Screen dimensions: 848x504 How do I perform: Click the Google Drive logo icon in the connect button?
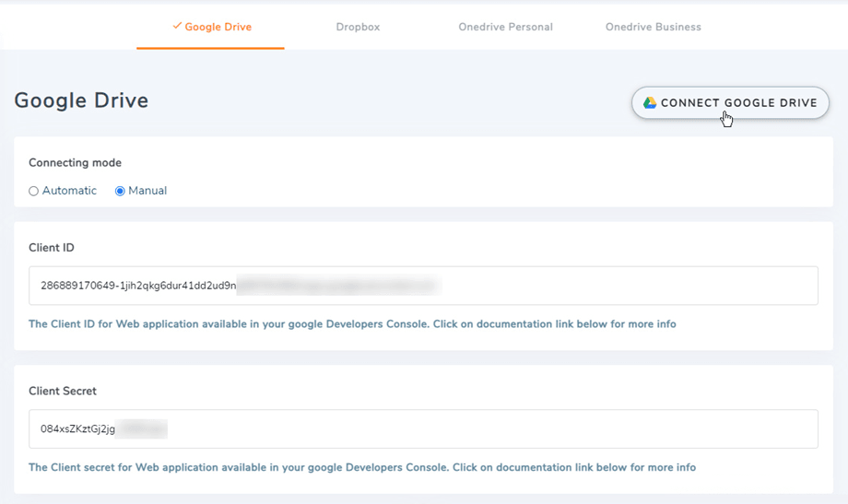coord(650,103)
